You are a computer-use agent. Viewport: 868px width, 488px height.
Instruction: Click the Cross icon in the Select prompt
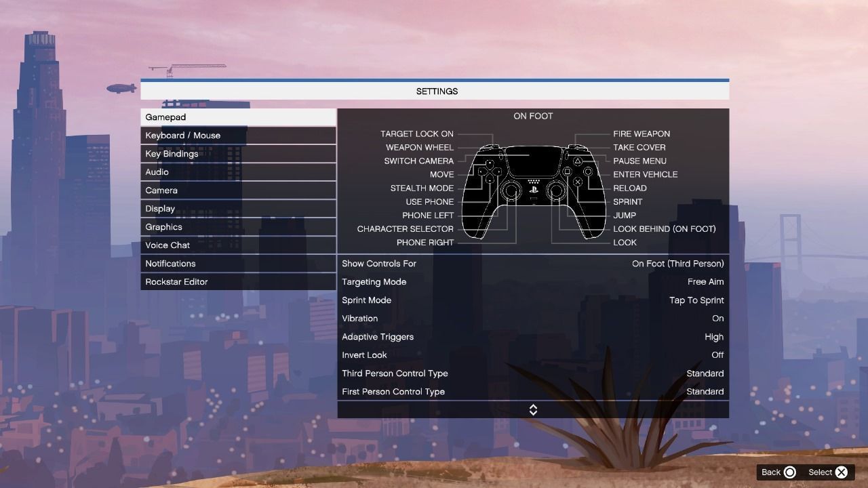841,472
